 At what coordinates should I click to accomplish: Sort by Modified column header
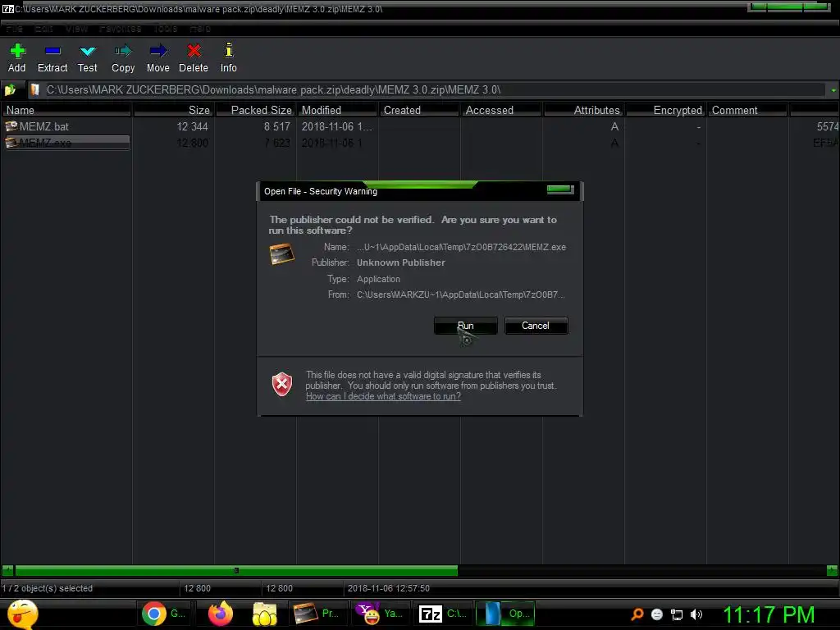click(337, 110)
